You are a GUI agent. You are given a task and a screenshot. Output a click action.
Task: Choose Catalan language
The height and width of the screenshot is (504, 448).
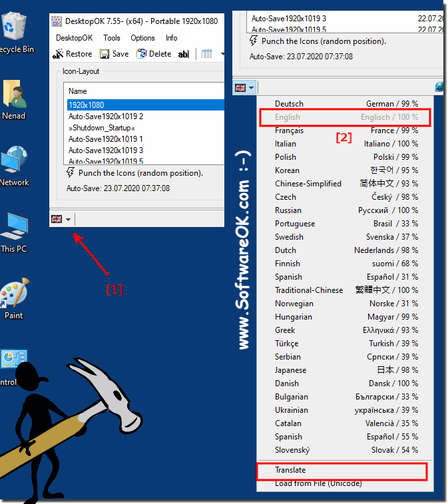[x=345, y=423]
